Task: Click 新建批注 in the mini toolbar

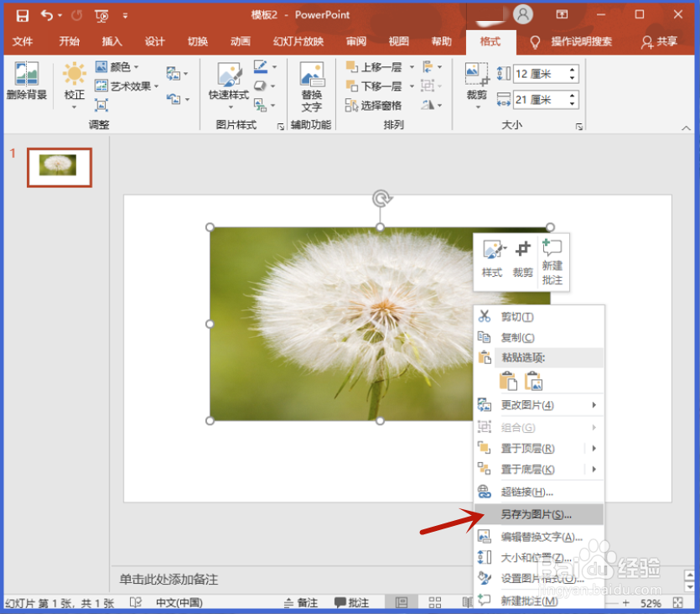Action: tap(552, 262)
